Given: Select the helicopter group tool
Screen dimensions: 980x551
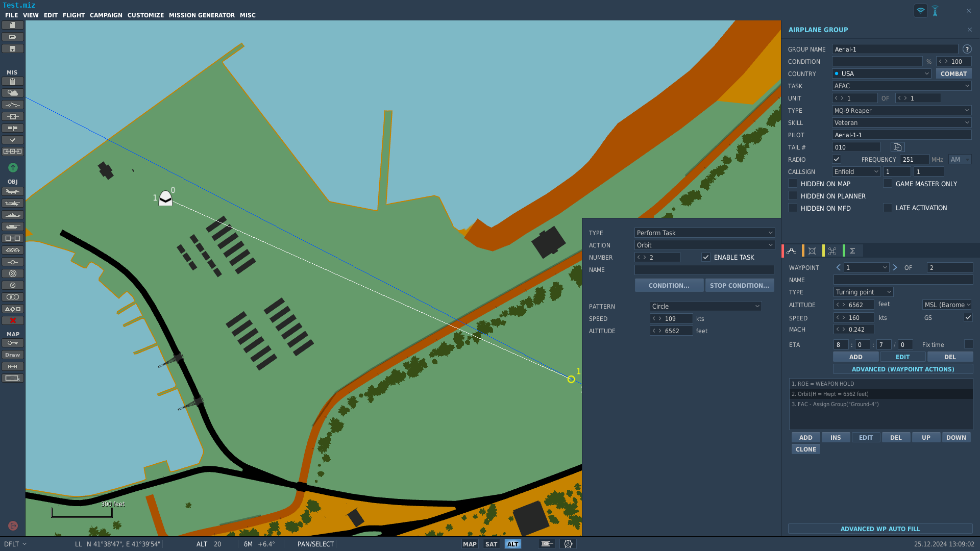Looking at the screenshot, I should point(13,203).
